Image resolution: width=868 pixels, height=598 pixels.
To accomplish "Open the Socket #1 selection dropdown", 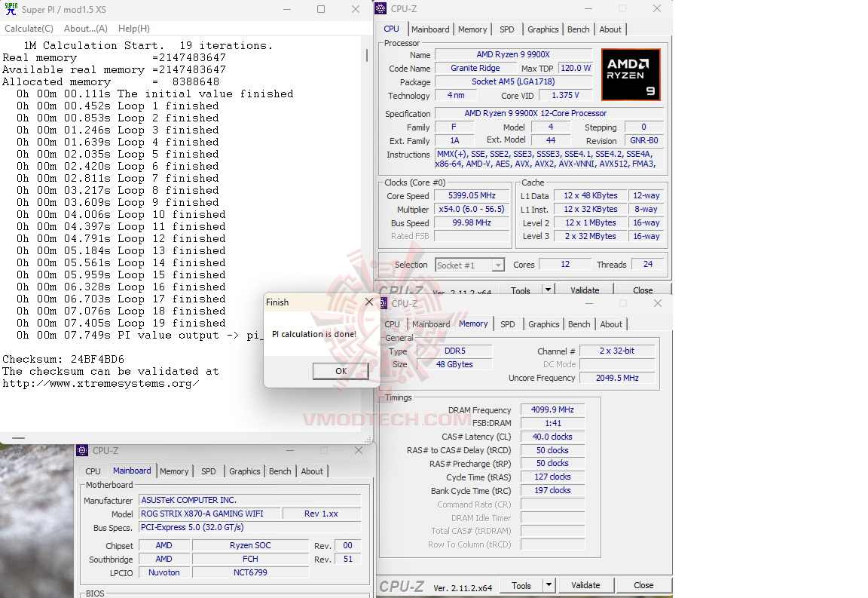I will click(x=469, y=265).
